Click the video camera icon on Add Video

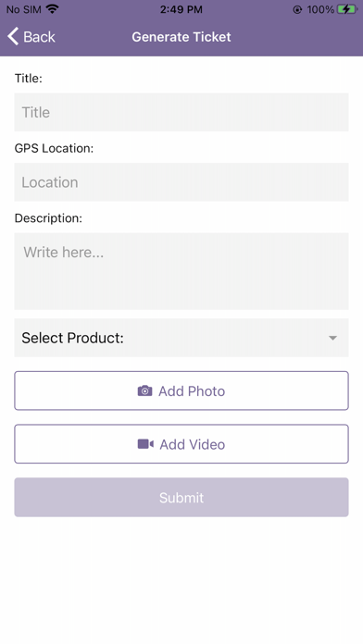[145, 444]
